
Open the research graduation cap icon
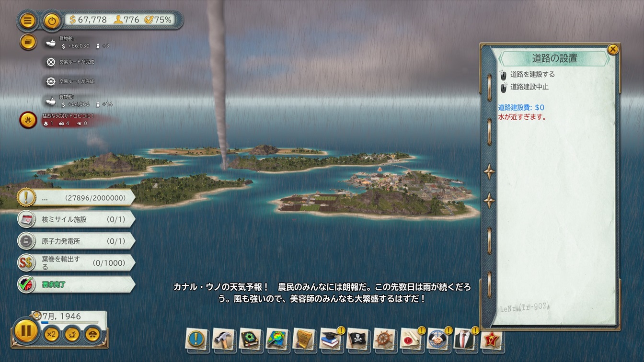[331, 339]
